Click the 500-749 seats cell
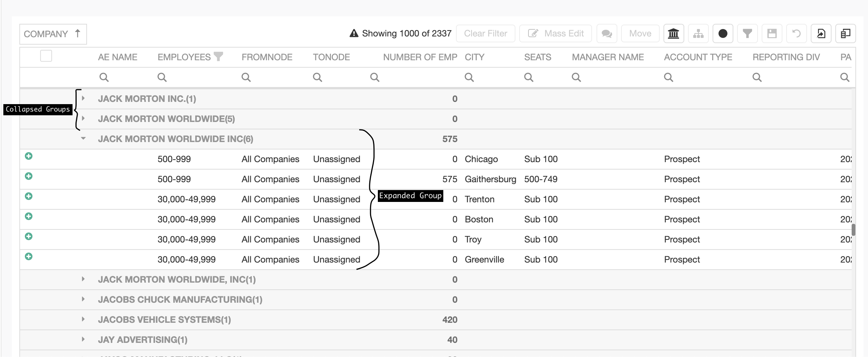868x357 pixels. (x=541, y=179)
